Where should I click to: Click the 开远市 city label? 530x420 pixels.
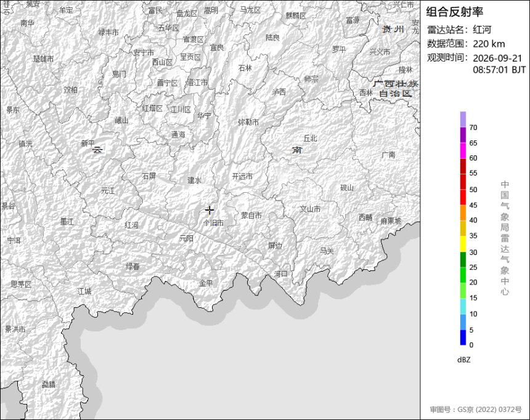[x=242, y=176]
